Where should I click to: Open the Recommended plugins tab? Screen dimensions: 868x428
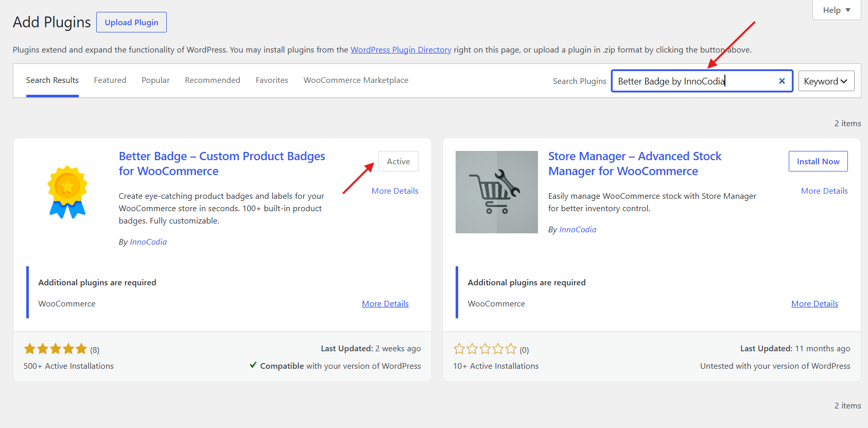pos(213,80)
